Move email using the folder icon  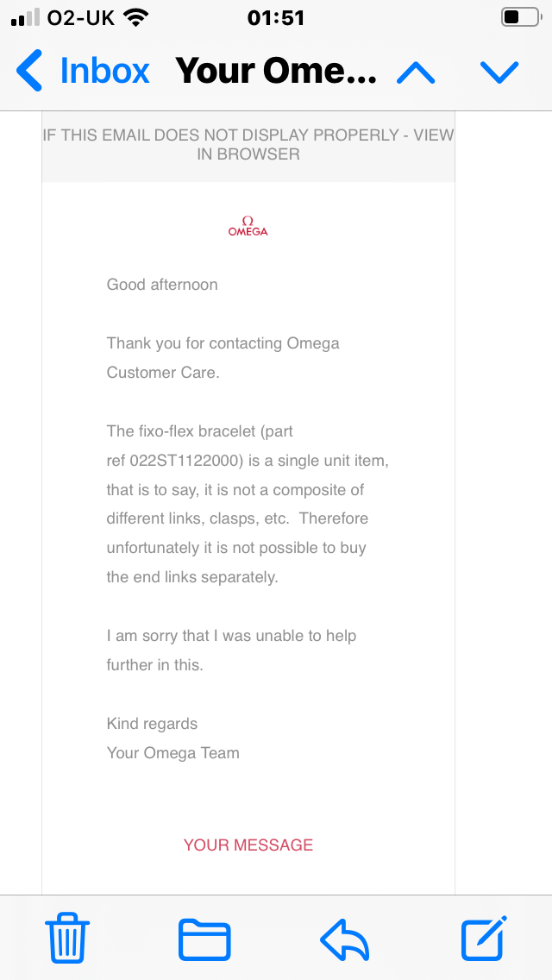204,939
